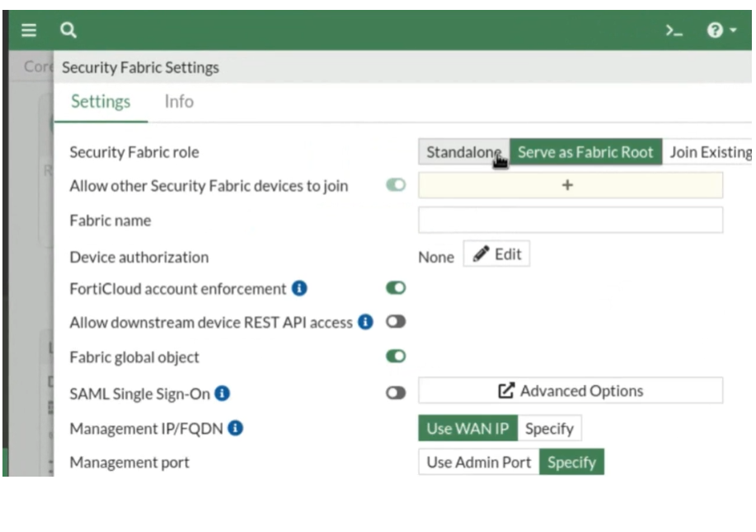Select Specify for Management port
The image size is (756, 532).
point(572,462)
